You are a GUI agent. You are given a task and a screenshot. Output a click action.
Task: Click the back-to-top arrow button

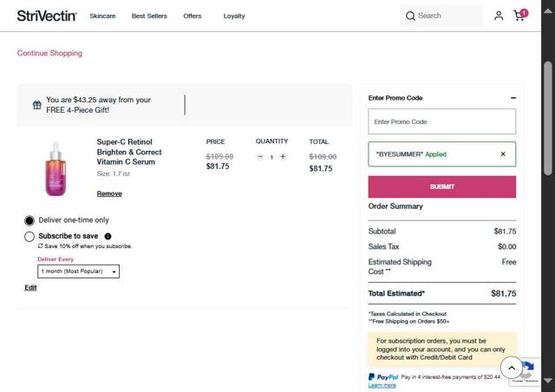coord(512,368)
